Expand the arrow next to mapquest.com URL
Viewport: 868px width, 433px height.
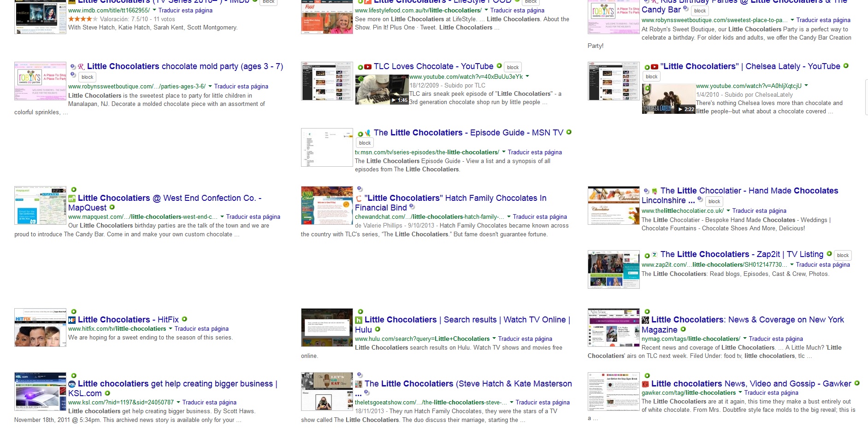point(222,216)
